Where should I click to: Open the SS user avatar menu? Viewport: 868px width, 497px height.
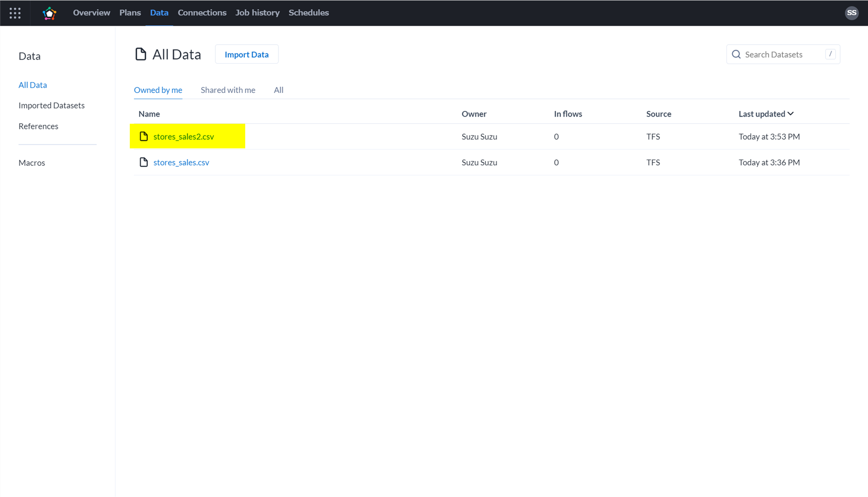852,13
